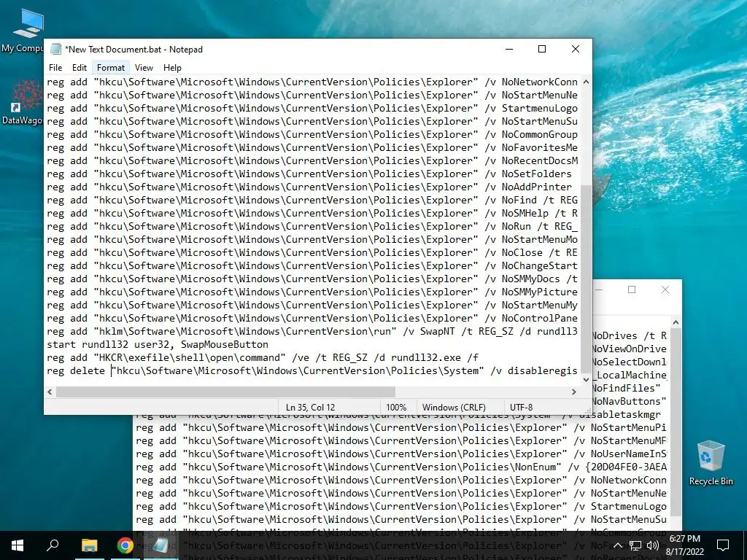This screenshot has height=560, width=747.
Task: Launch Google Chrome from taskbar
Action: tap(125, 545)
